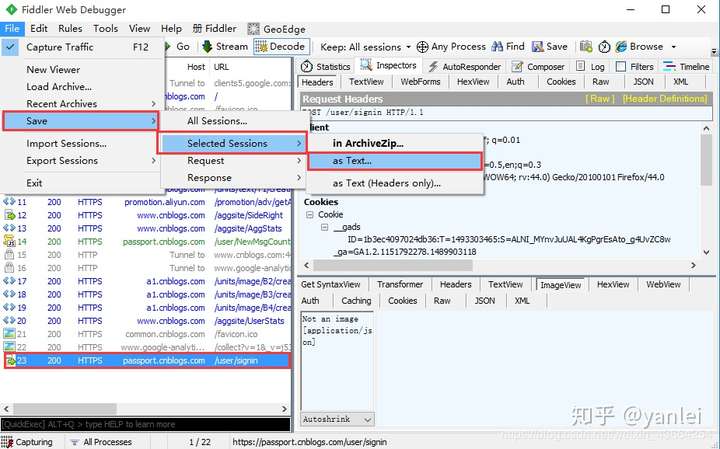Open the AutoResponder tab
Viewport: 720px width, 449px height.
pos(465,67)
